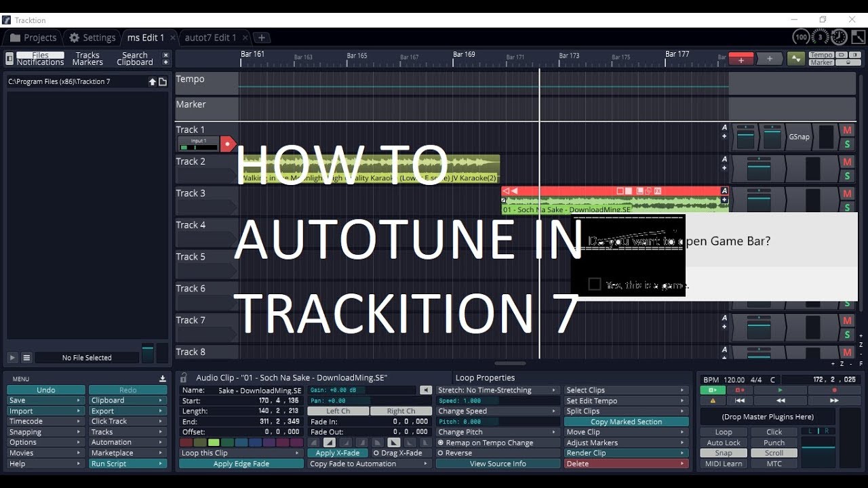868x488 pixels.
Task: Click the Undo button
Action: (45, 390)
